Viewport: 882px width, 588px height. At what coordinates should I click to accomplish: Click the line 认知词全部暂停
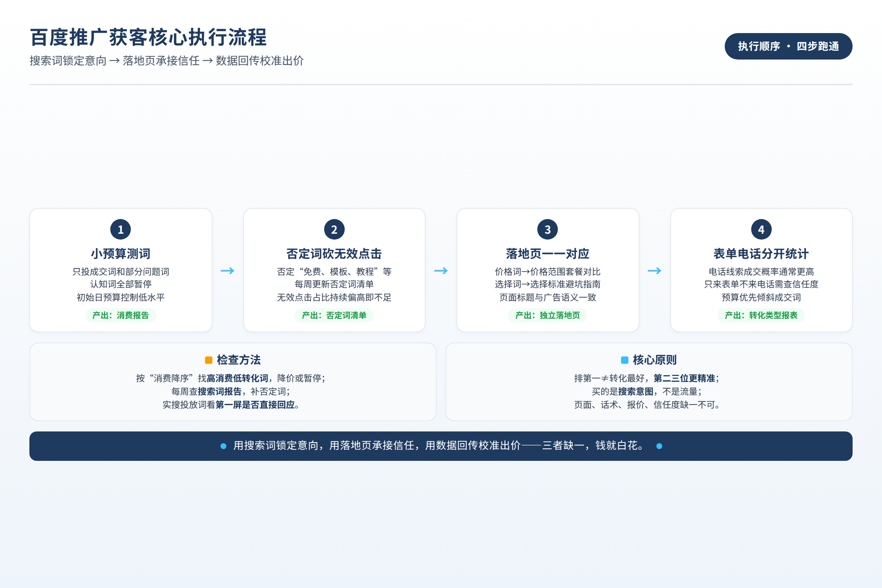[121, 284]
